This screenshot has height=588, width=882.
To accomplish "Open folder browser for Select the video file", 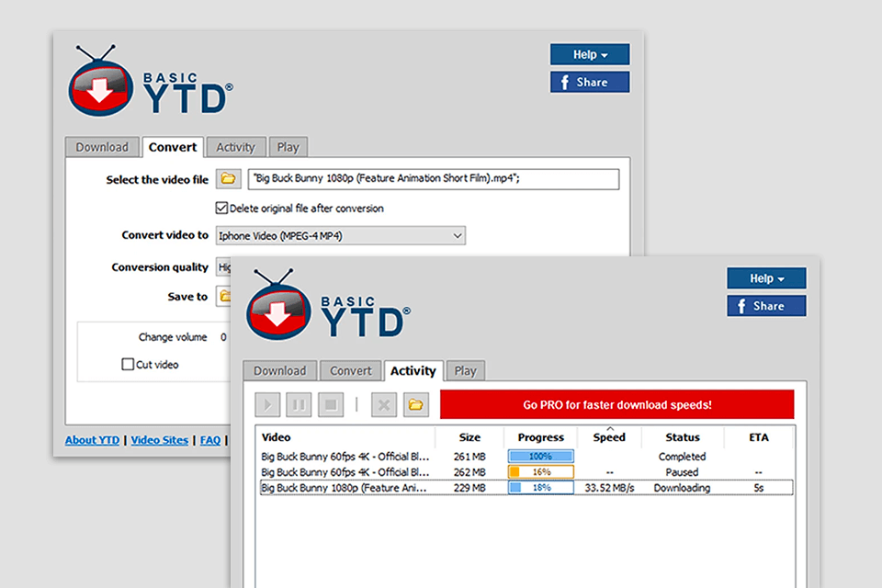I will 229,179.
